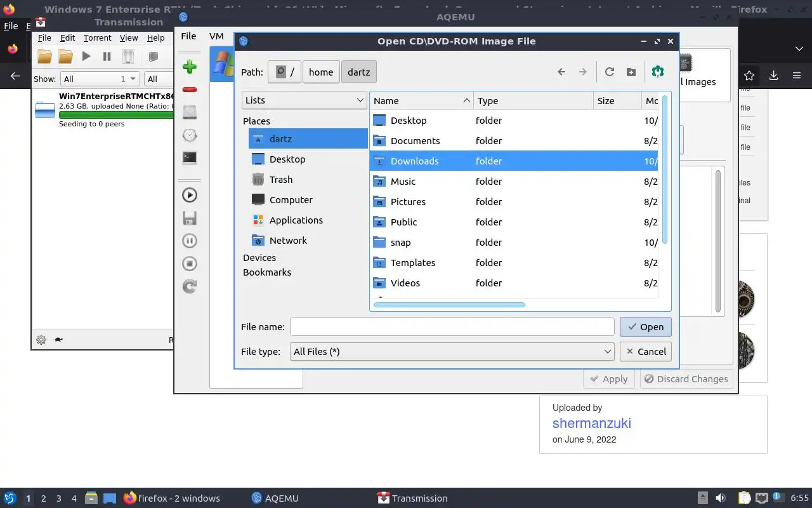Select the Documents folder row
Image resolution: width=812 pixels, height=508 pixels.
[514, 140]
